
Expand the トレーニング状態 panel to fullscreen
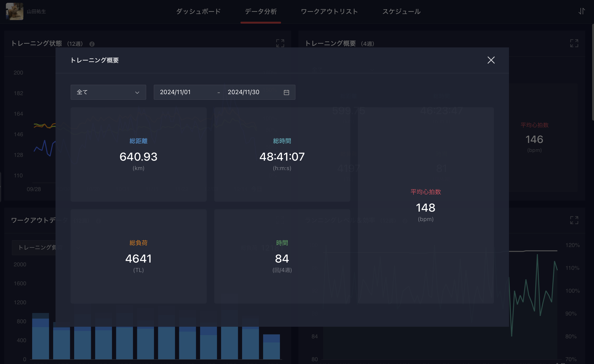[x=280, y=43]
